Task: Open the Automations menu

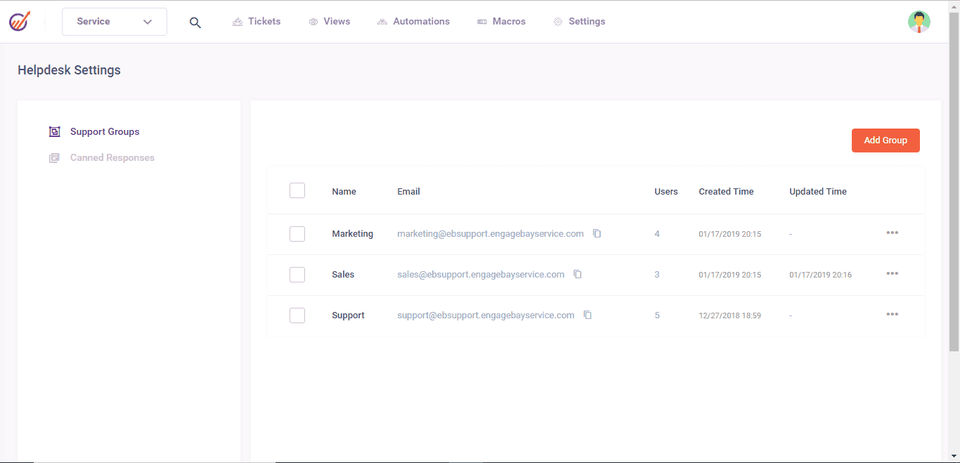Action: 413,21
